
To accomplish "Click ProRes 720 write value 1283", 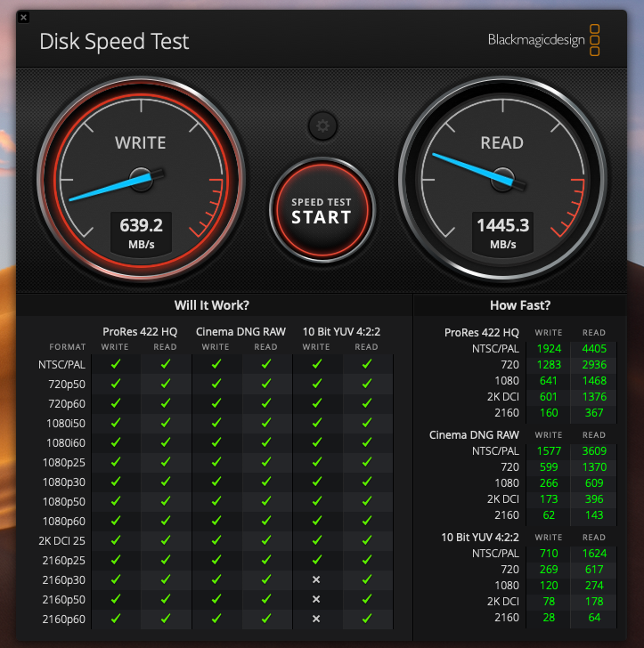I will coord(549,365).
